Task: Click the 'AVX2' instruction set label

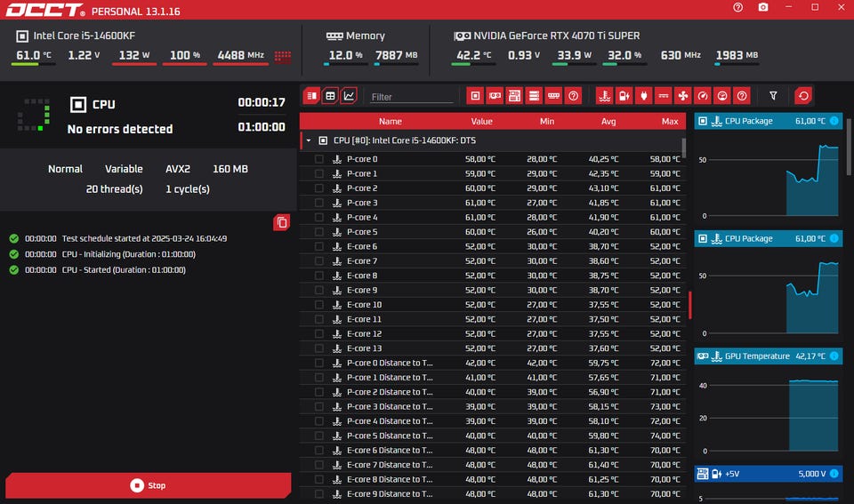Action: [178, 169]
